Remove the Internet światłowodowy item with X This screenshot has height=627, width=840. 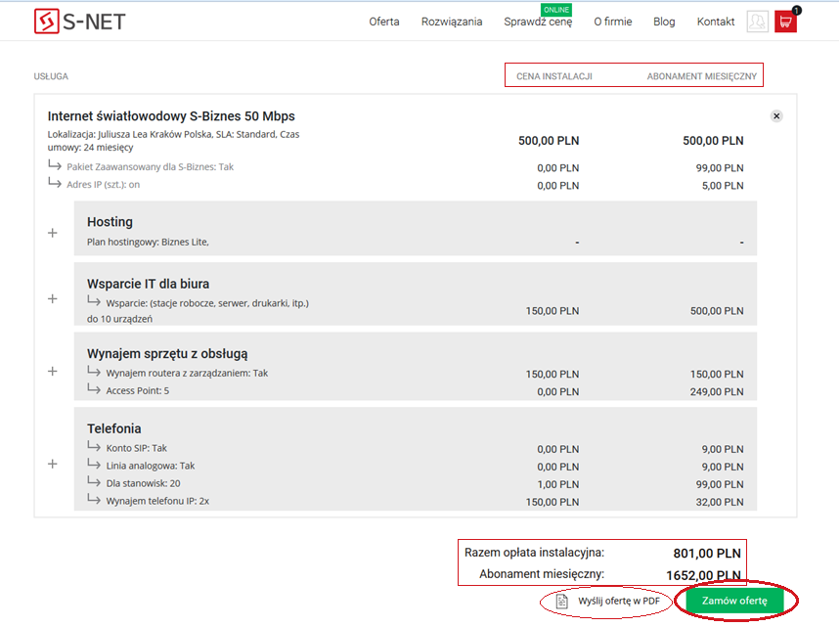click(776, 116)
